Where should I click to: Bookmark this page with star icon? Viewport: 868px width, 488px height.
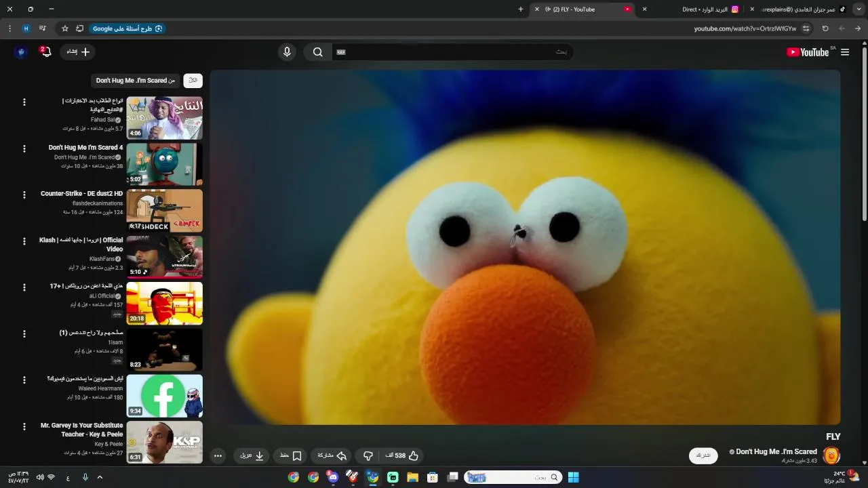(65, 28)
